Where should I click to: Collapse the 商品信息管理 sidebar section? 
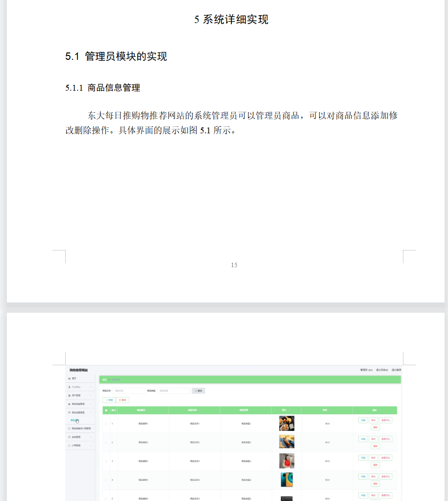(91, 412)
